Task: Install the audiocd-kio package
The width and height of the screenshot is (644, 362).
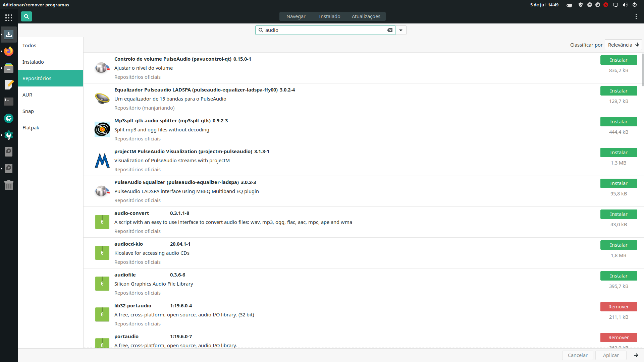Action: click(x=619, y=245)
